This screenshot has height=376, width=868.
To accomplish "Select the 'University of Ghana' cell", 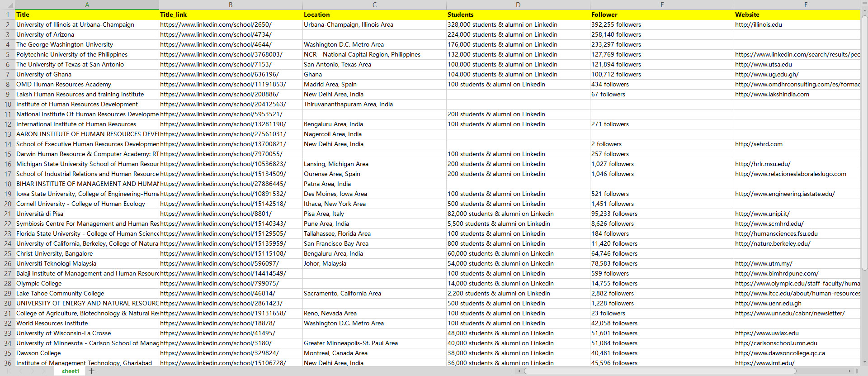I will click(x=87, y=75).
